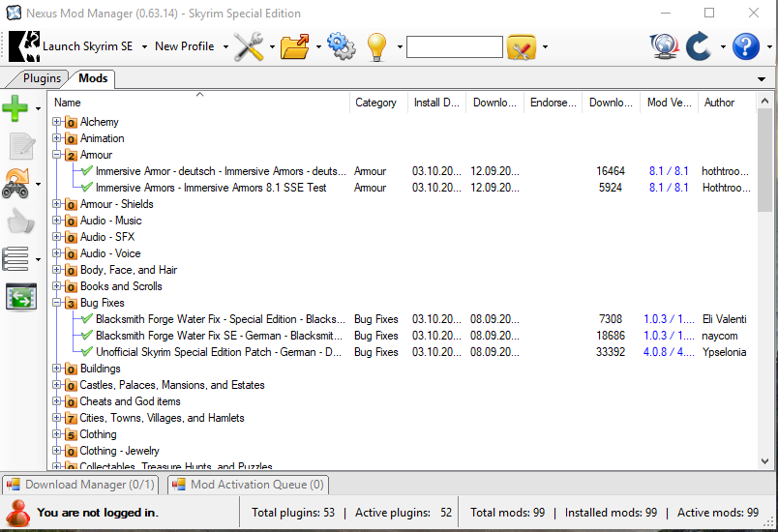Click the toolbar search text field
Viewport: 778px width, 532px height.
tap(454, 46)
